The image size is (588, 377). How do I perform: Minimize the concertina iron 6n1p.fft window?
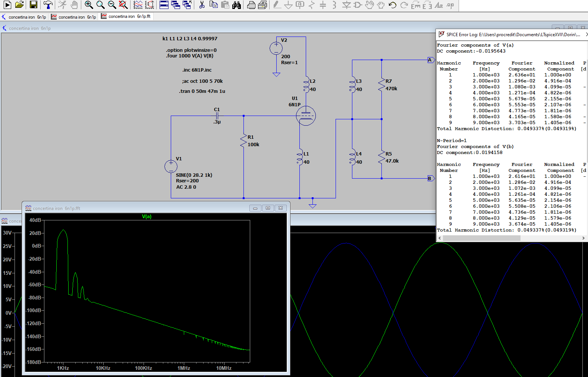255,208
